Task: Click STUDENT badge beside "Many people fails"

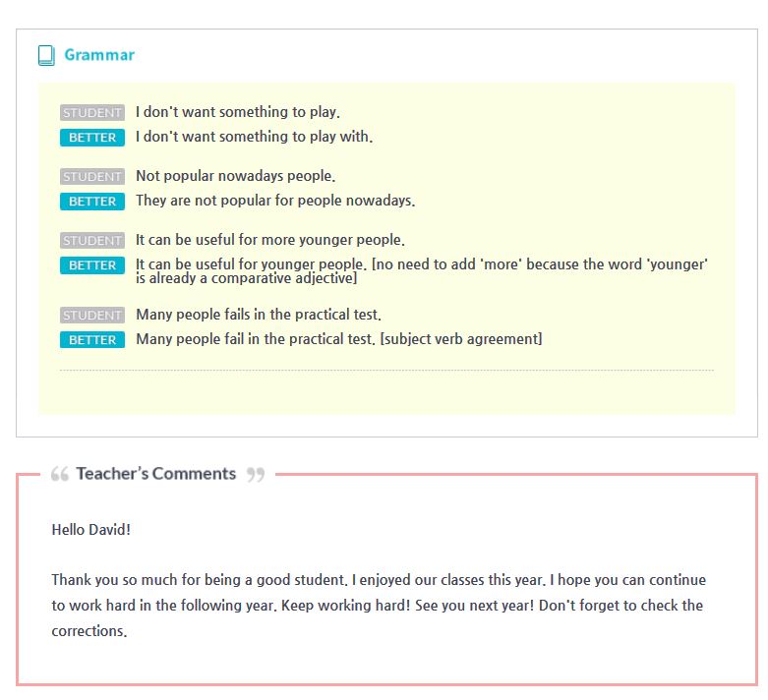Action: [x=92, y=316]
